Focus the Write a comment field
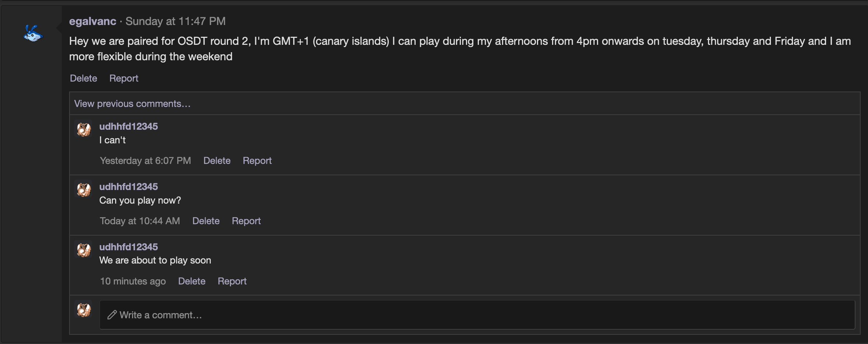The image size is (868, 344). tap(477, 315)
